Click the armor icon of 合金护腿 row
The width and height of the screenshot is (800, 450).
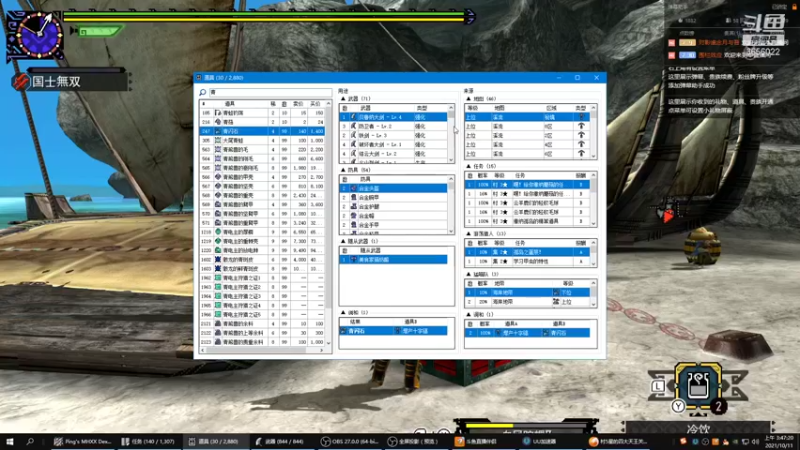[x=353, y=207]
